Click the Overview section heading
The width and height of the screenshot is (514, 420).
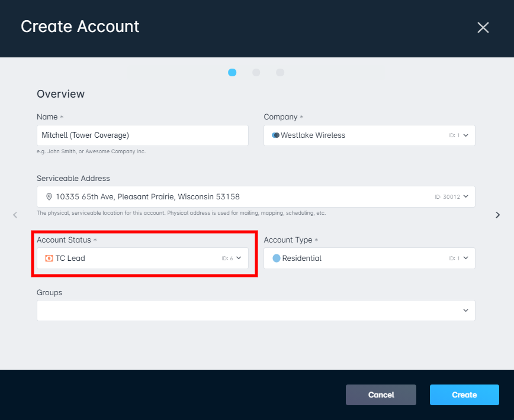click(x=60, y=94)
